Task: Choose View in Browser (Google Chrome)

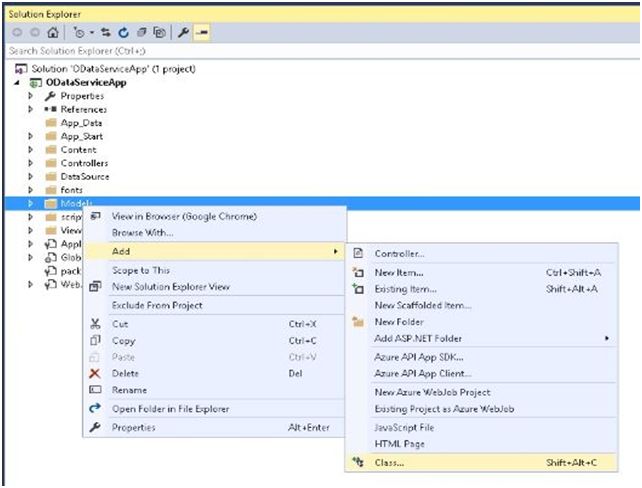Action: pos(184,216)
